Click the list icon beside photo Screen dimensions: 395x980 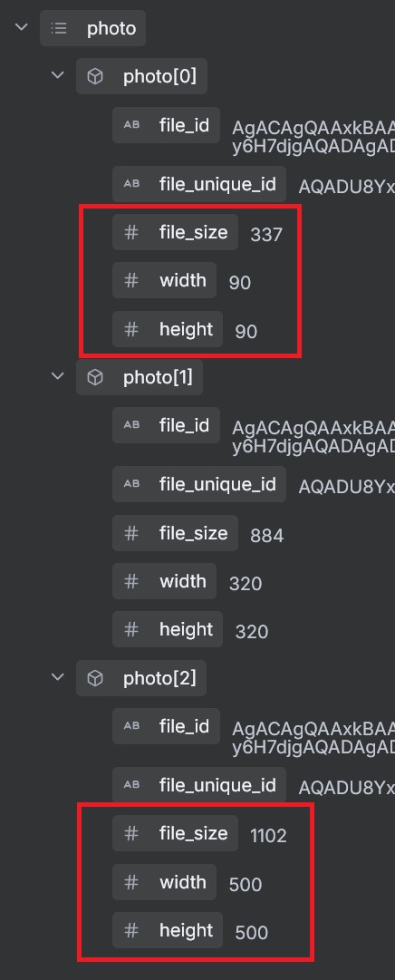coord(59,28)
